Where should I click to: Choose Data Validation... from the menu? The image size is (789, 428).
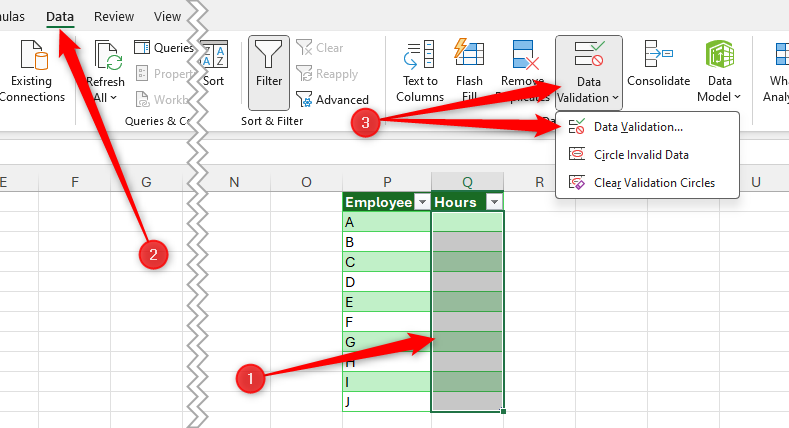647,127
